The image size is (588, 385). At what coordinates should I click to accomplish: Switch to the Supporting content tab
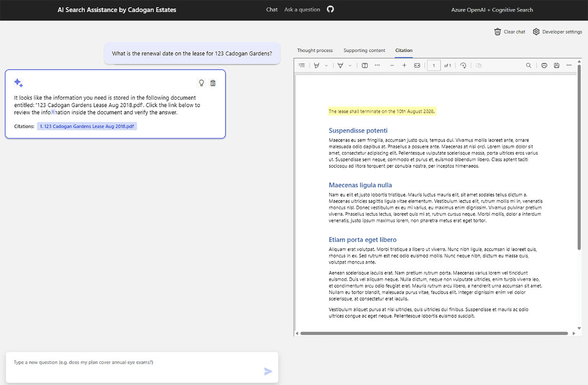pos(364,50)
